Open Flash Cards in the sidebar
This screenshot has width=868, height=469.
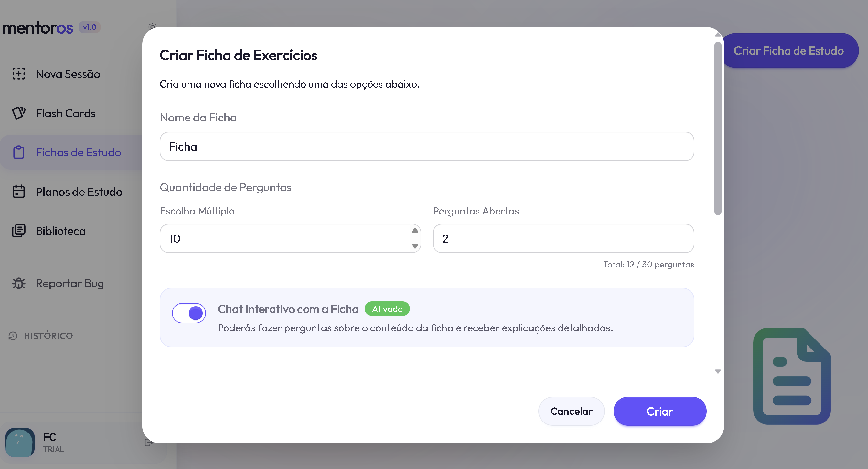pos(66,113)
